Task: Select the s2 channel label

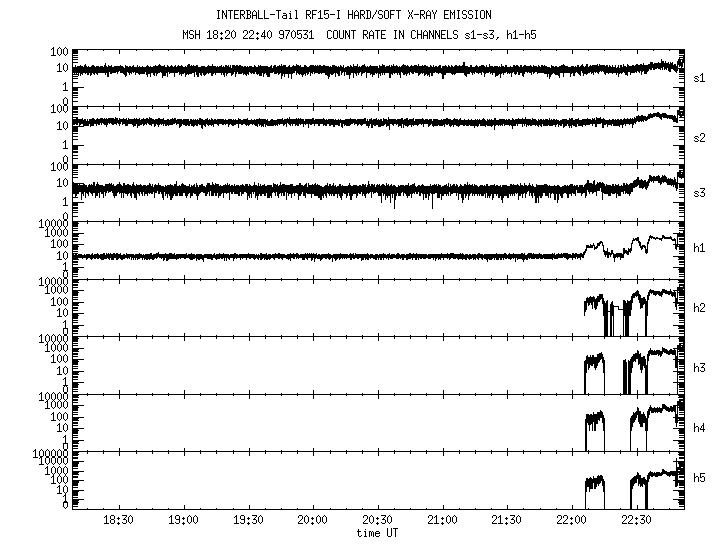Action: click(x=699, y=136)
